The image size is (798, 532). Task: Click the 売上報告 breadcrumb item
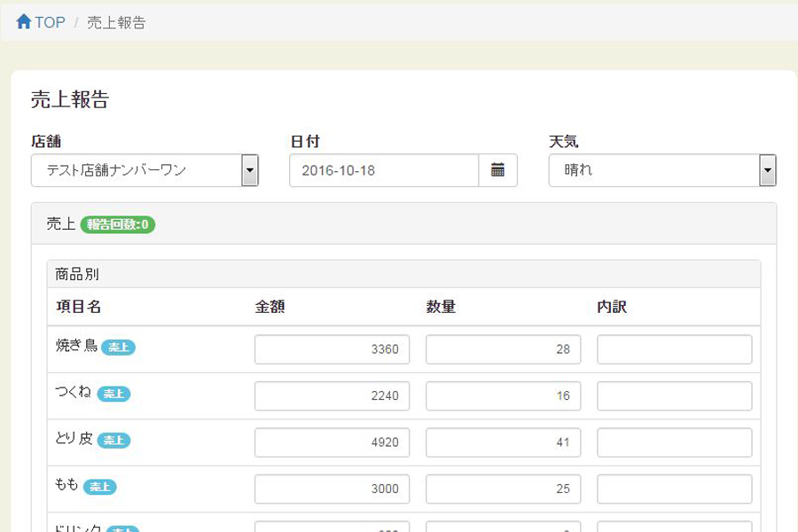116,22
